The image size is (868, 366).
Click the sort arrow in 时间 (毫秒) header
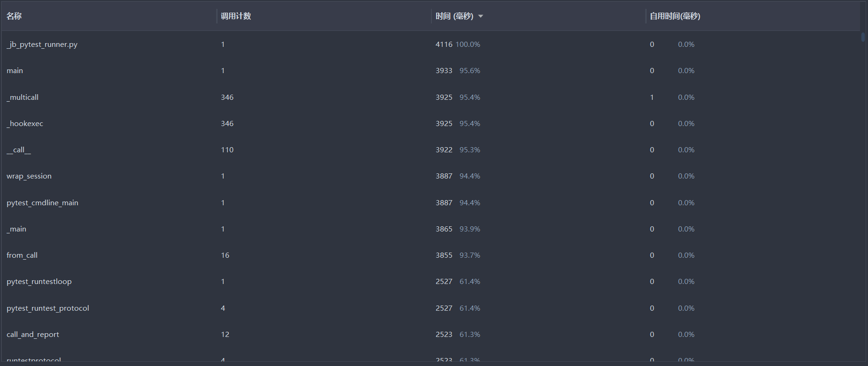(481, 16)
